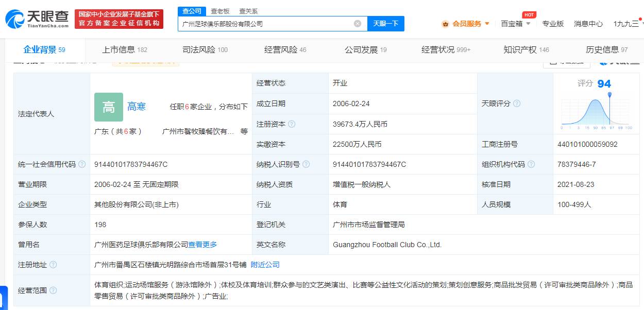
Task: Select the 纳税人识别号 value 91440101783794467C
Action: (x=369, y=164)
